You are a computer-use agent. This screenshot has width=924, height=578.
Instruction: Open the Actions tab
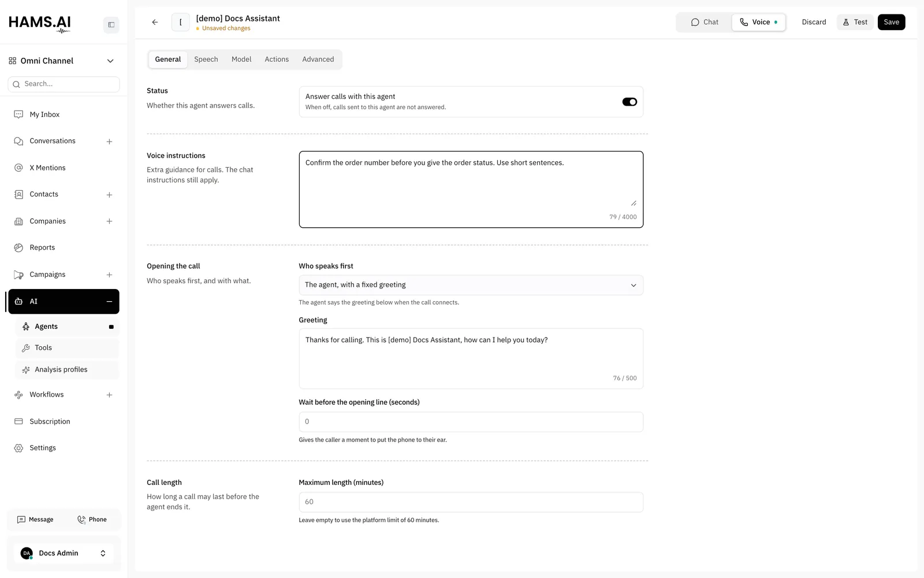coord(277,60)
